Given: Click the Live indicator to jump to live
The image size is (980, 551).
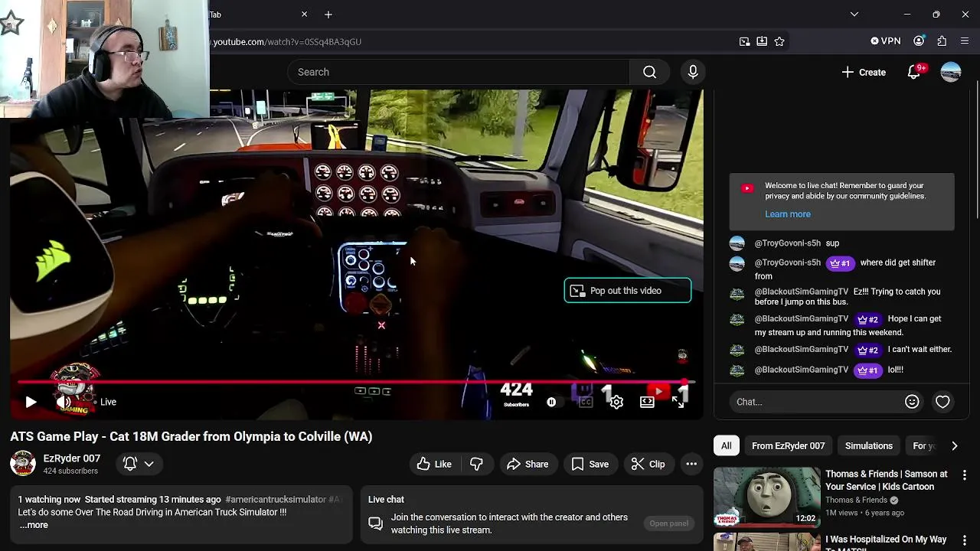Looking at the screenshot, I should coord(108,402).
